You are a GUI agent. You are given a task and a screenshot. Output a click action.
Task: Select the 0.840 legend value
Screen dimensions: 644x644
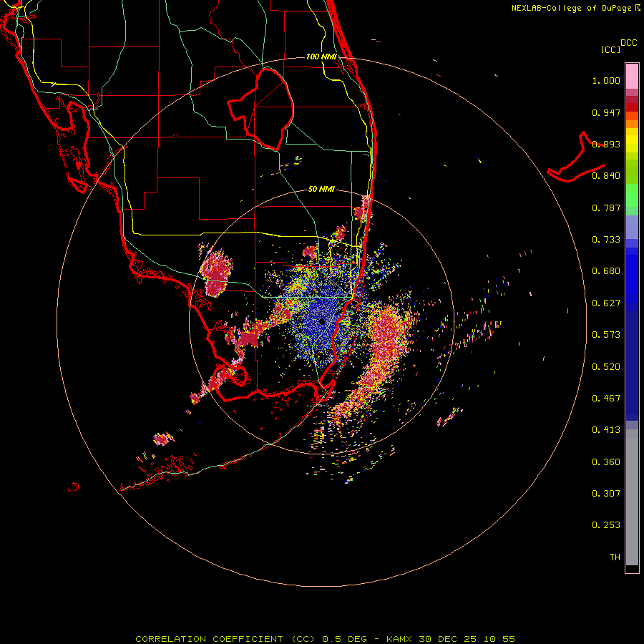point(606,176)
